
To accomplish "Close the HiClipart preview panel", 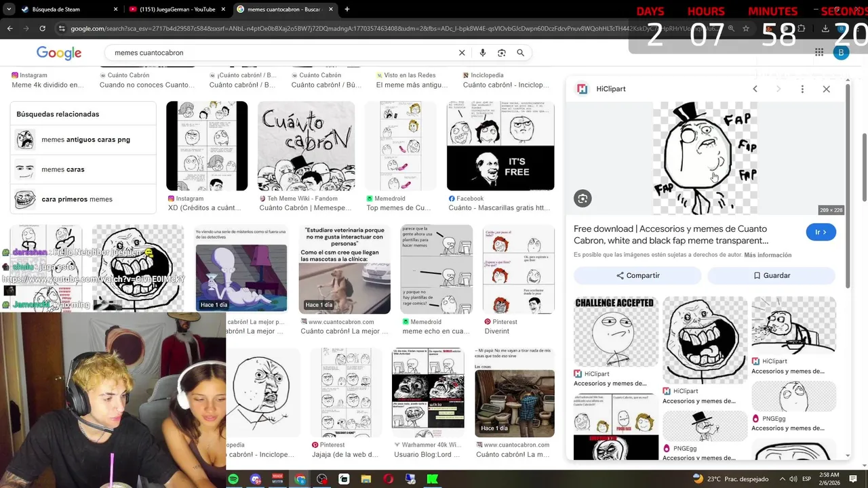I will point(826,89).
